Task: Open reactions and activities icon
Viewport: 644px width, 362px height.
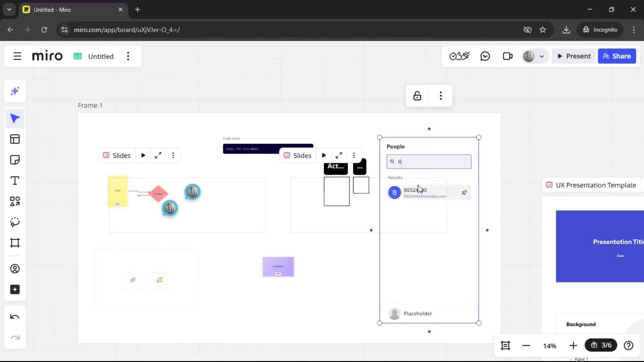Action: (459, 56)
